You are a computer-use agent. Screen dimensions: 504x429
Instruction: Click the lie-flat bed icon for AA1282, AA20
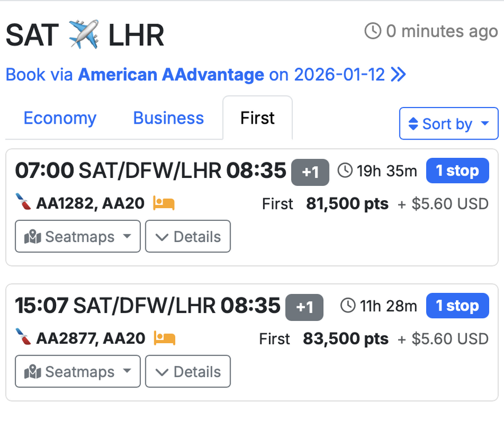tap(164, 203)
